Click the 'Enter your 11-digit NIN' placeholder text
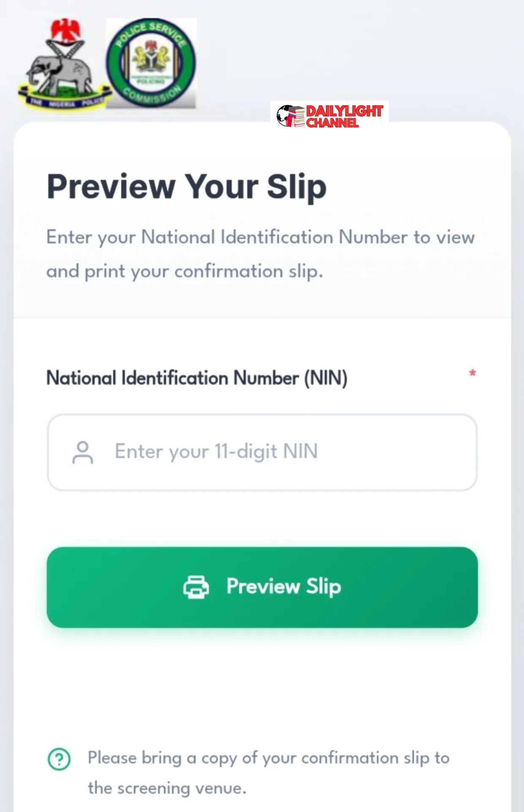 click(x=216, y=451)
